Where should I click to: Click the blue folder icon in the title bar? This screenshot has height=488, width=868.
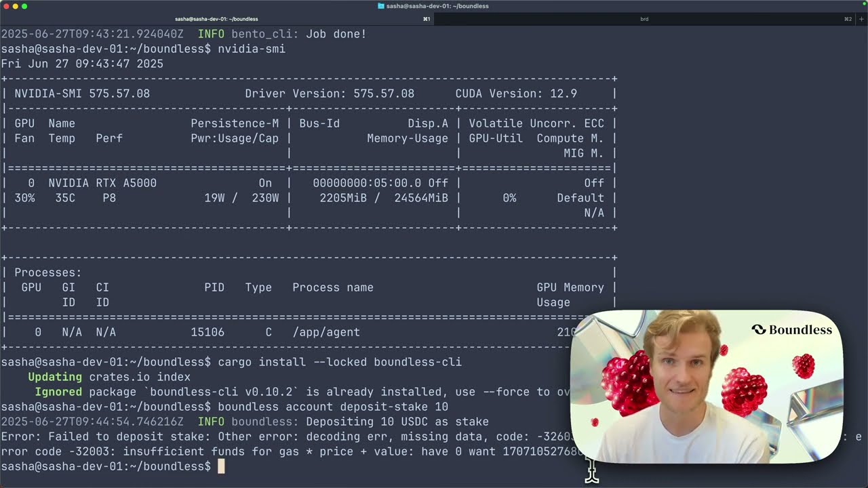[x=382, y=6]
